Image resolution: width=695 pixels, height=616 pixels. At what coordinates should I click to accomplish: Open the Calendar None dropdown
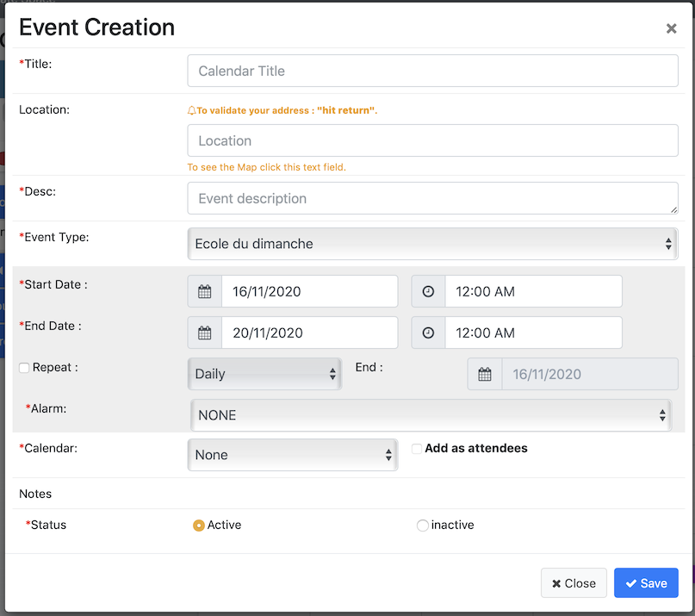coord(293,455)
